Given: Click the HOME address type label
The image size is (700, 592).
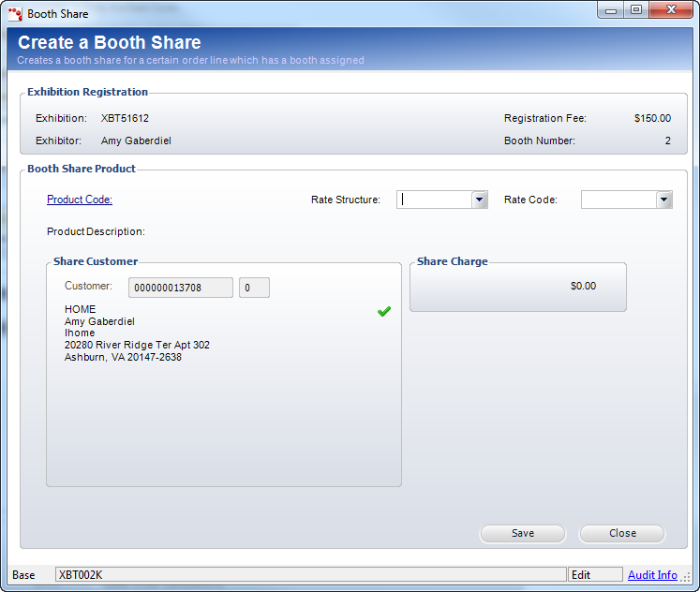Looking at the screenshot, I should (80, 309).
